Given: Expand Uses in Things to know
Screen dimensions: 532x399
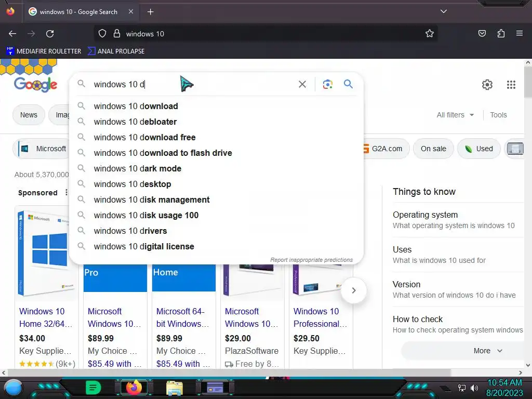Looking at the screenshot, I should click(458, 255).
